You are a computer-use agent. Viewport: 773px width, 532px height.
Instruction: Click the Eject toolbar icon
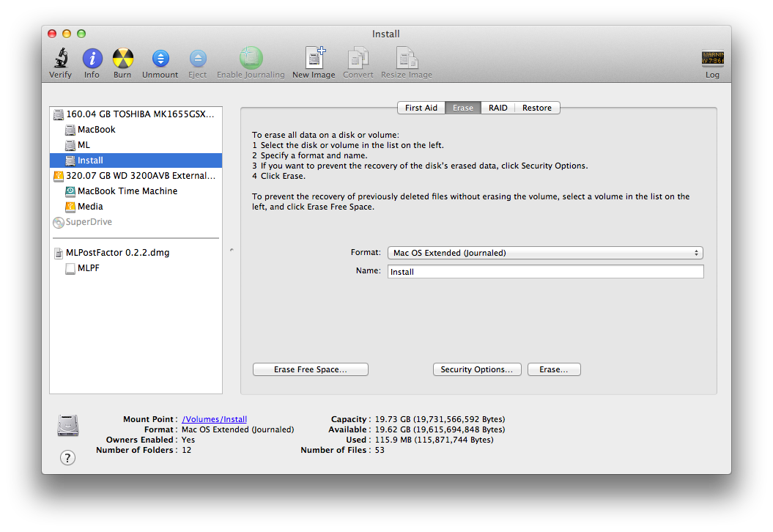pos(198,59)
